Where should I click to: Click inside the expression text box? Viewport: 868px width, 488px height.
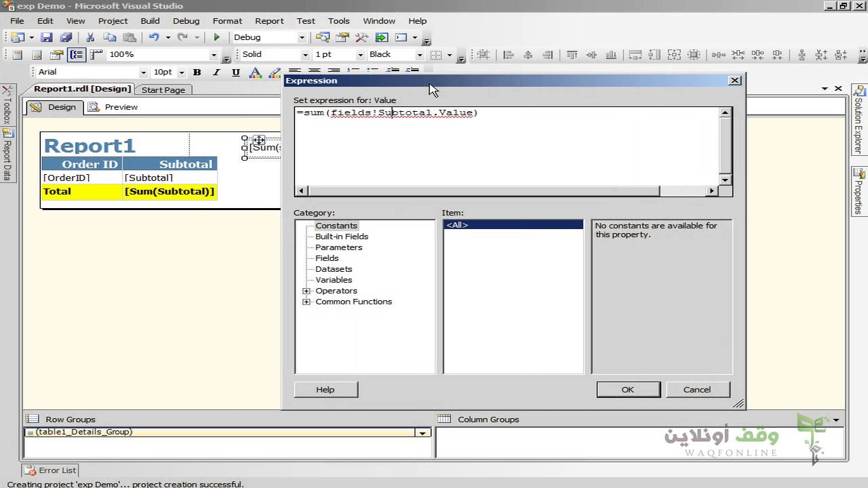point(507,146)
